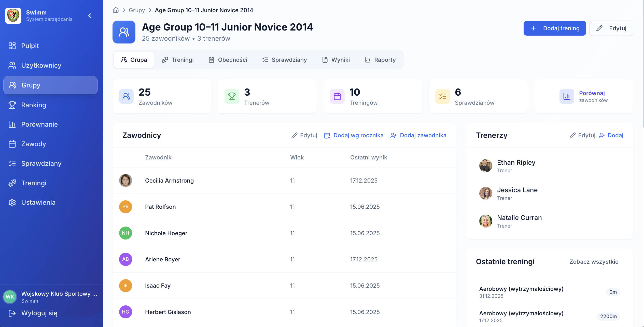644x327 pixels.
Task: Open Ustawienia with the gear icon
Action: point(12,202)
